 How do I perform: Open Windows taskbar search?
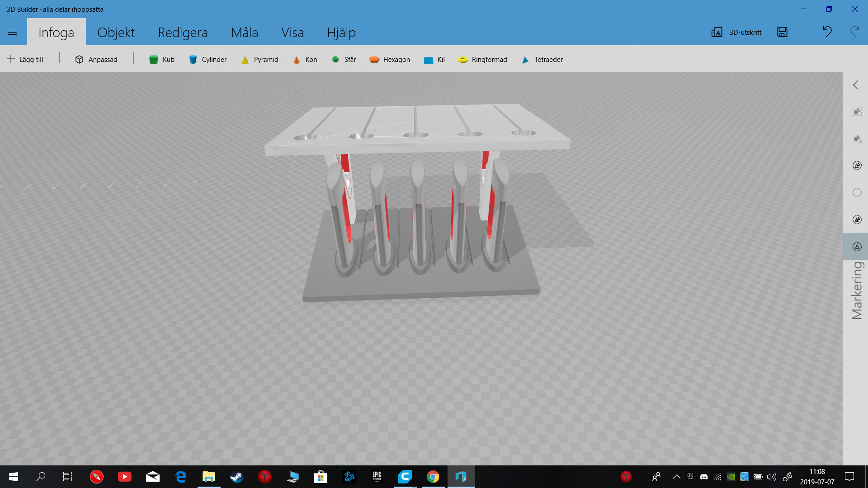(x=41, y=477)
